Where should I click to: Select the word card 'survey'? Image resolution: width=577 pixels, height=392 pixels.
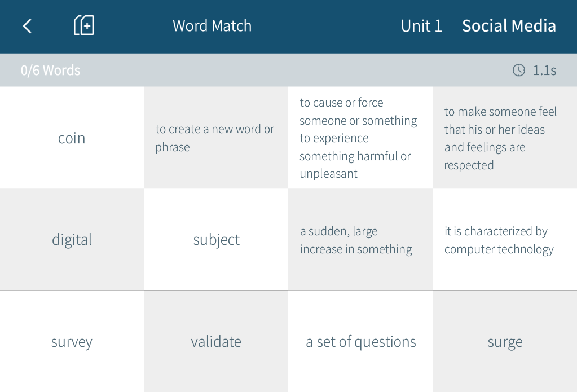tap(72, 342)
